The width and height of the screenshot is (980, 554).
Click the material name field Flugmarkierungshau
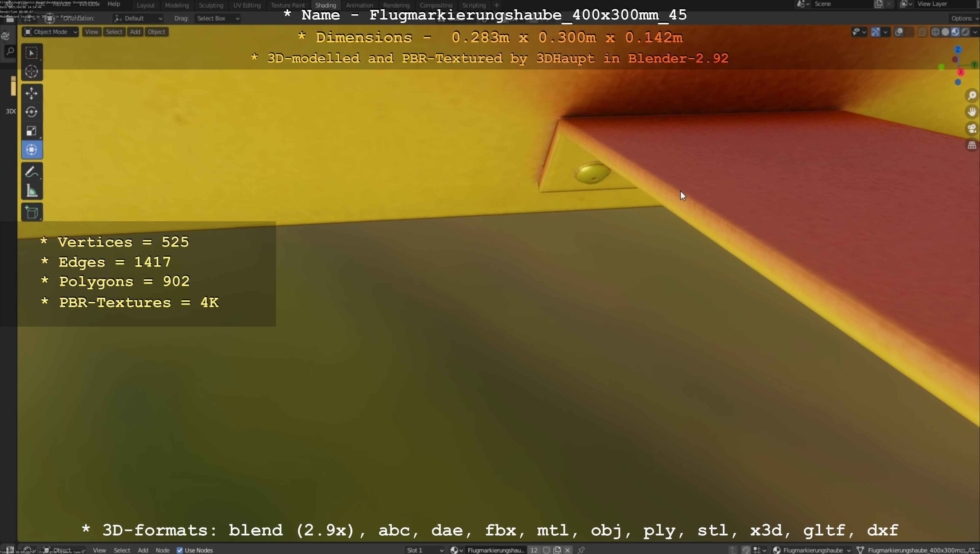coord(495,550)
